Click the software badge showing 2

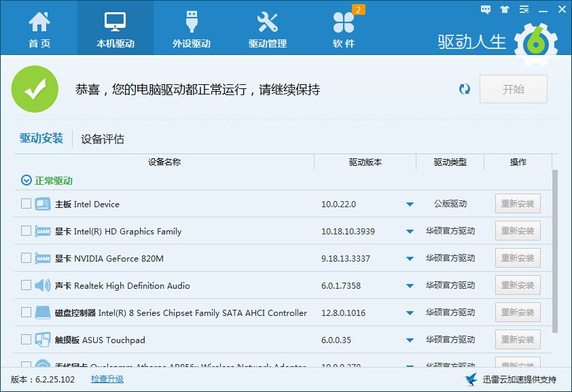358,10
